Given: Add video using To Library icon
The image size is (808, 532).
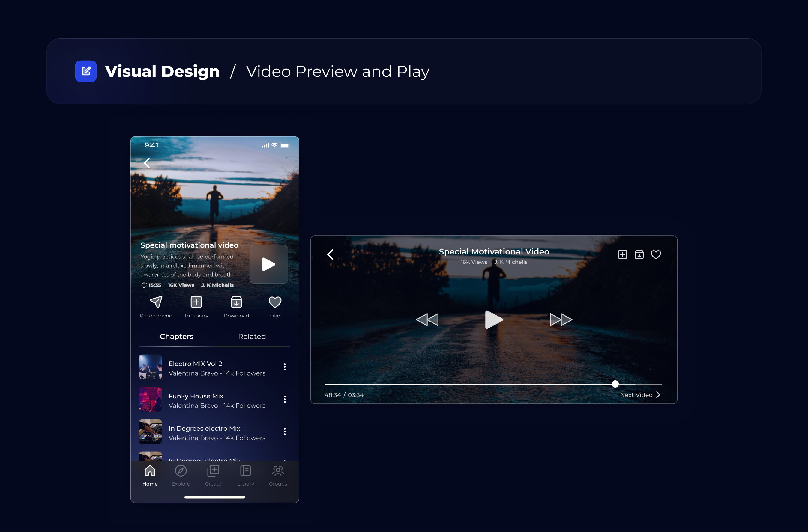Looking at the screenshot, I should [x=196, y=302].
